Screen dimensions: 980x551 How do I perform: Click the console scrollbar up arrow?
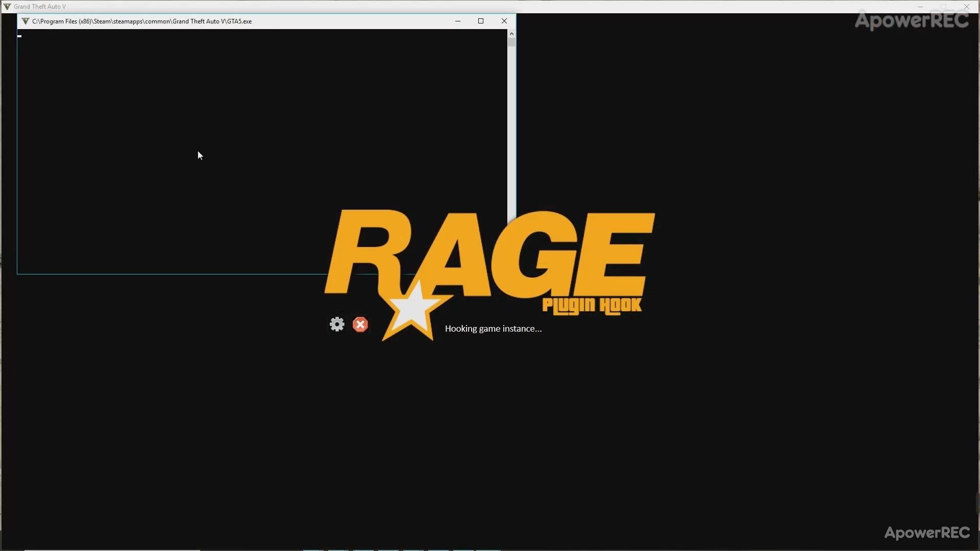point(511,33)
